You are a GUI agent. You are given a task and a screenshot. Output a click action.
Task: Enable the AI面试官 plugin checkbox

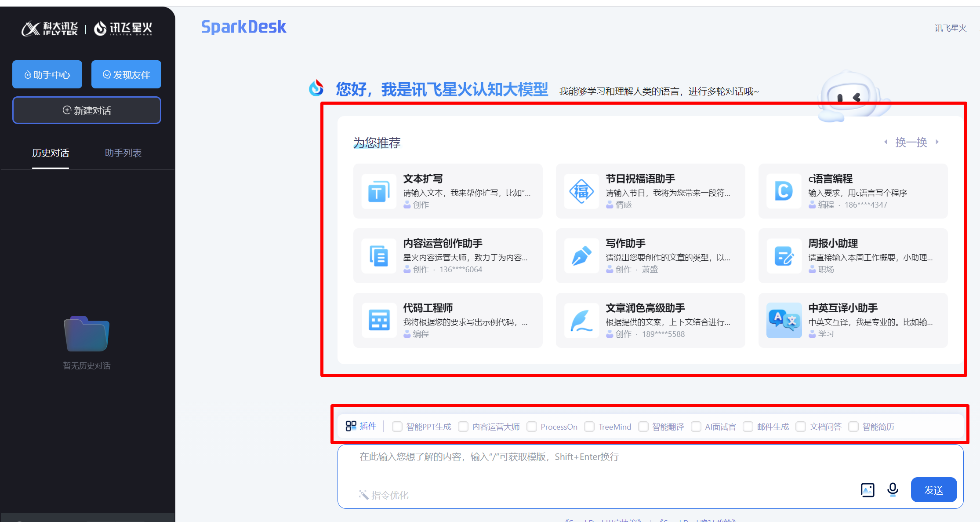coord(696,427)
